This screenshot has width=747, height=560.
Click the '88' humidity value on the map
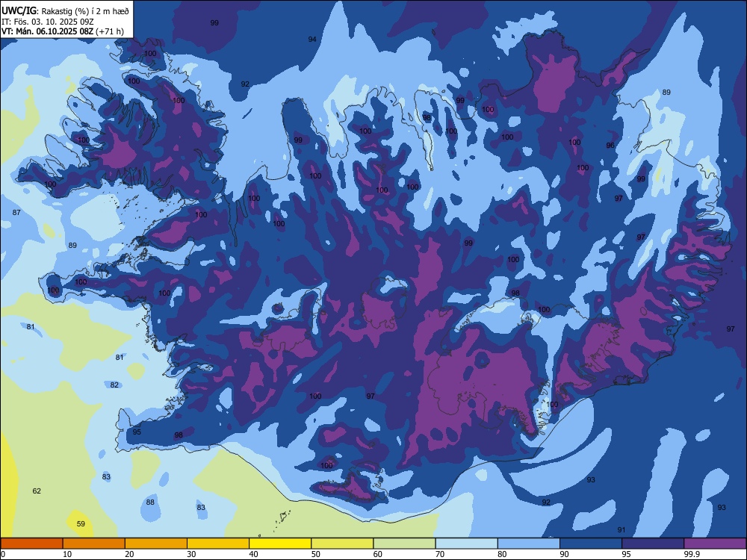151,502
